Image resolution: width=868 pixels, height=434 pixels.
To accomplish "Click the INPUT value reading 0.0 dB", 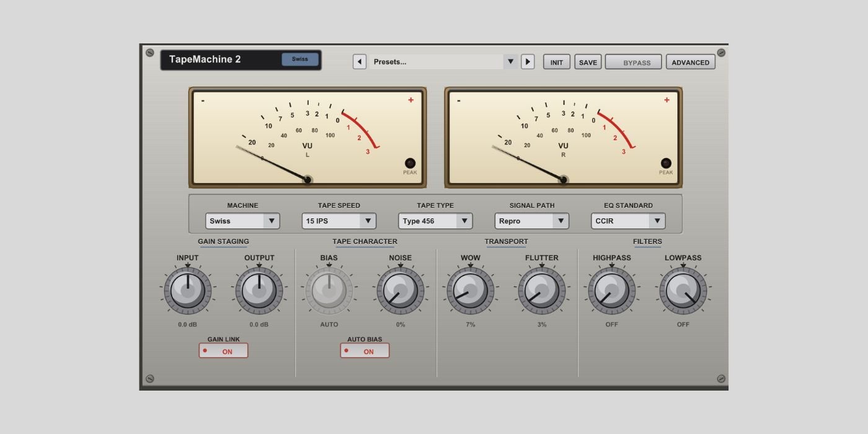I will [188, 324].
